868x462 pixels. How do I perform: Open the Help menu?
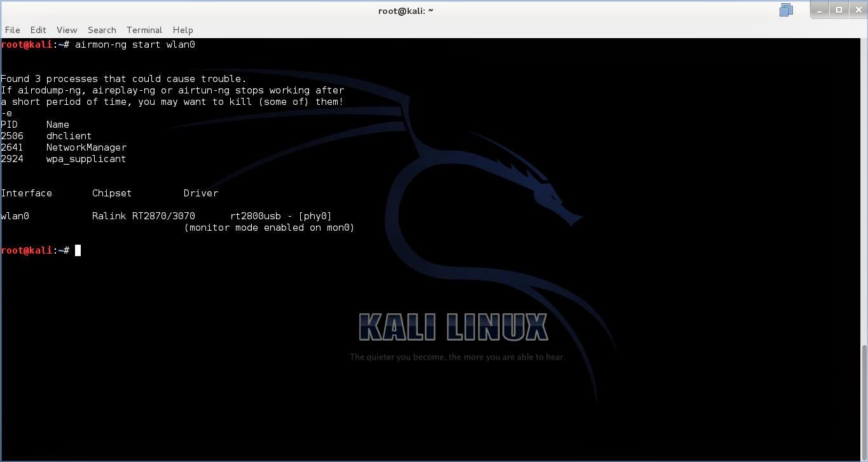click(x=183, y=30)
